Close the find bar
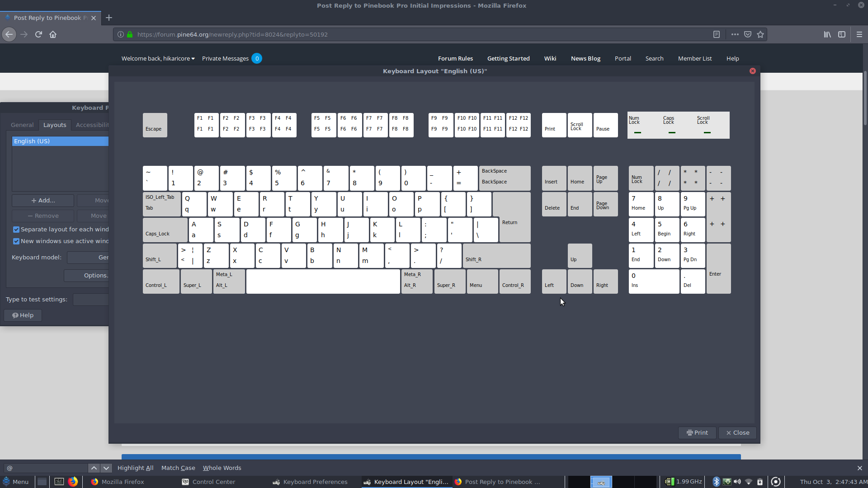 [860, 468]
